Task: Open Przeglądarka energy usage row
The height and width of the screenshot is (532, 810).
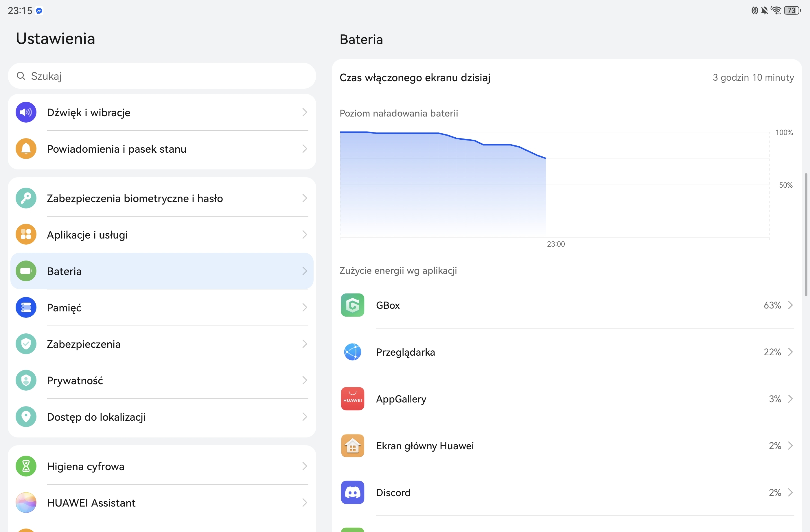Action: [x=567, y=352]
